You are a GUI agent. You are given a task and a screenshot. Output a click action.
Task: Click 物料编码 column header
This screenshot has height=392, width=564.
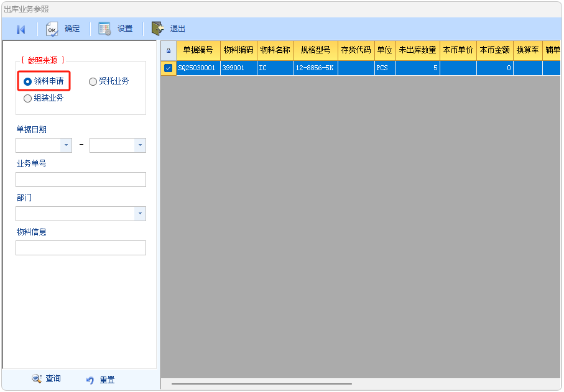pos(239,50)
